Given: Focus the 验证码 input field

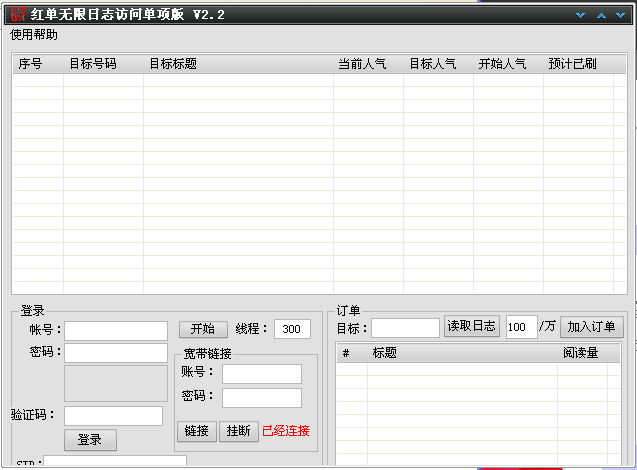Looking at the screenshot, I should tap(113, 416).
